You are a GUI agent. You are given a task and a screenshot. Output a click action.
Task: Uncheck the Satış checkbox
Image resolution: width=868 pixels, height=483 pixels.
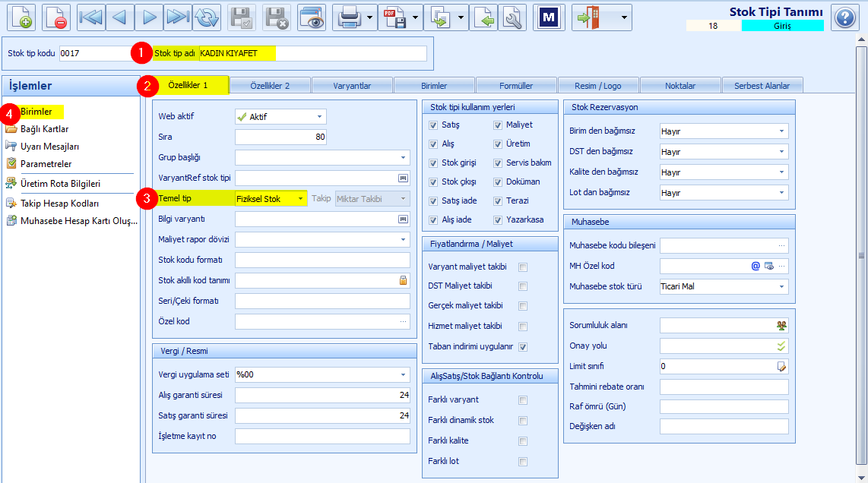[x=433, y=125]
